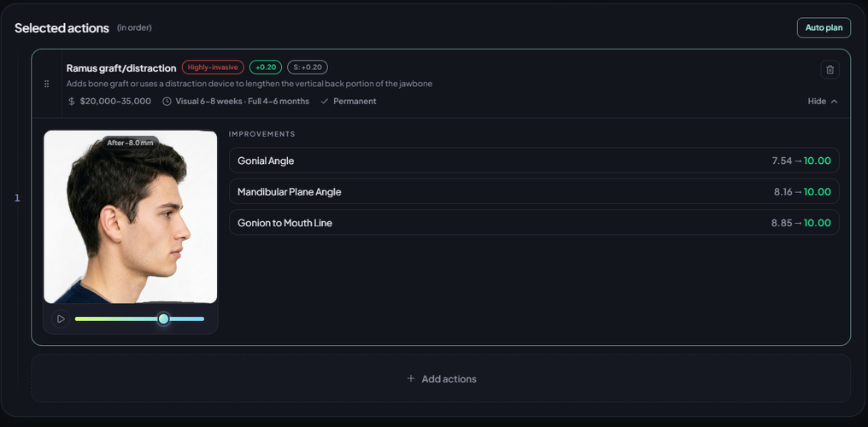Click the checkmark icon beside Permanent
868x427 pixels.
tap(325, 102)
